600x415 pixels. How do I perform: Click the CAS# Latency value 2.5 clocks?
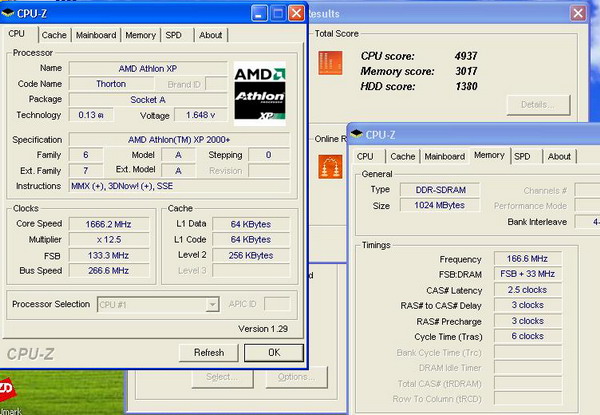coord(528,290)
